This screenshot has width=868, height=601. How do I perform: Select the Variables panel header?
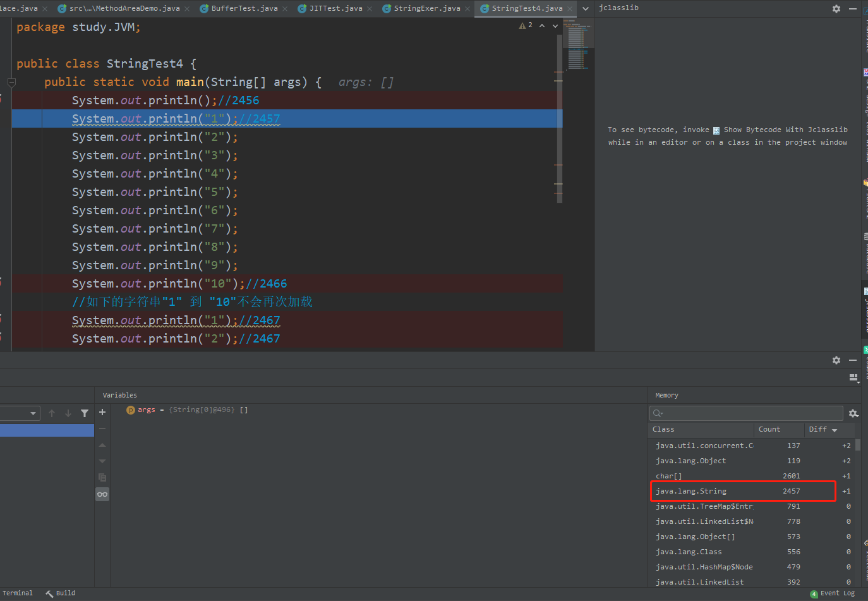tap(120, 396)
